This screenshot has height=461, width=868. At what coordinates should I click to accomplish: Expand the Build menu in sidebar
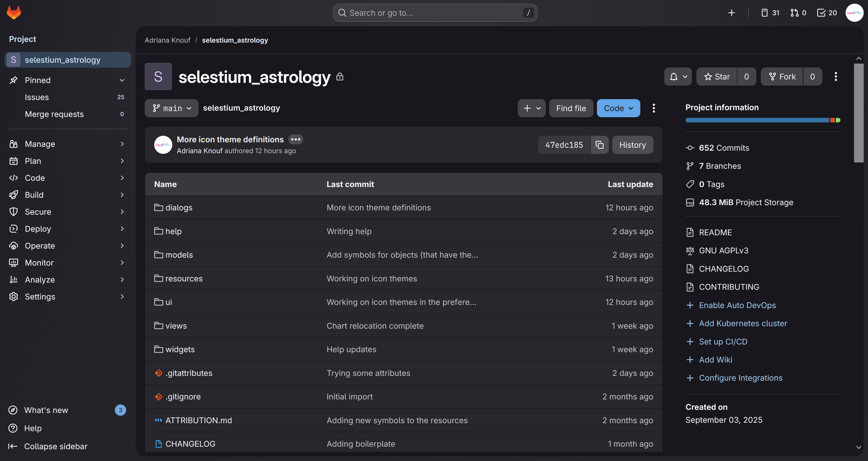[x=67, y=195]
